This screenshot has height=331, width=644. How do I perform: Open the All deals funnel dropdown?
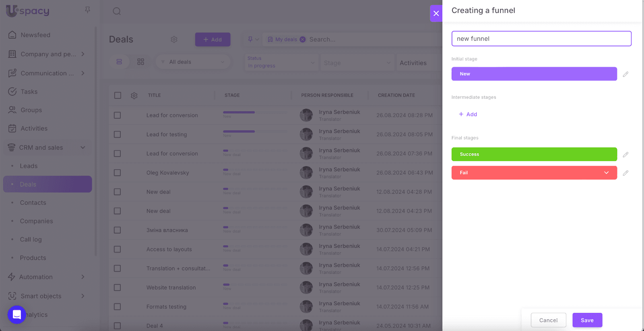coord(193,62)
